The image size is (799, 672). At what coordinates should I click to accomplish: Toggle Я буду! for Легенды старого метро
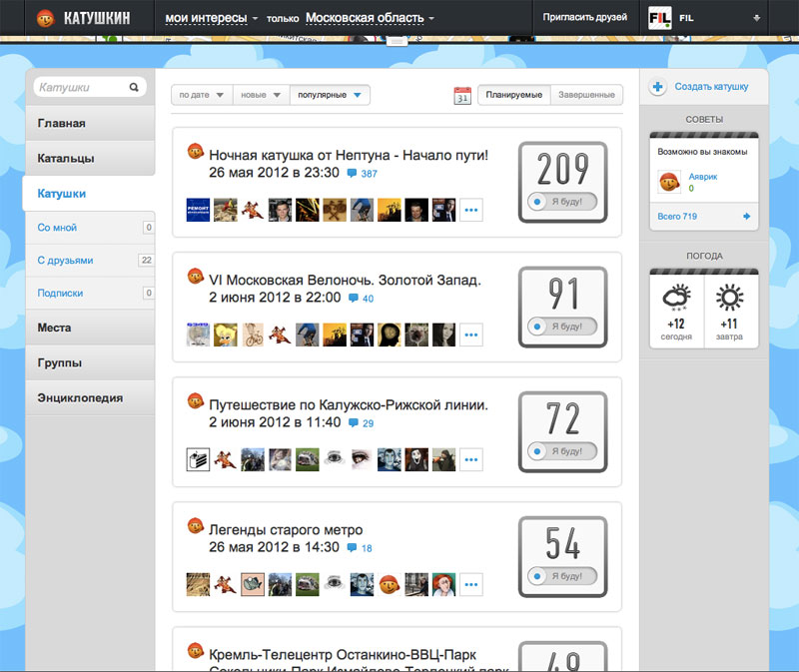[x=562, y=576]
